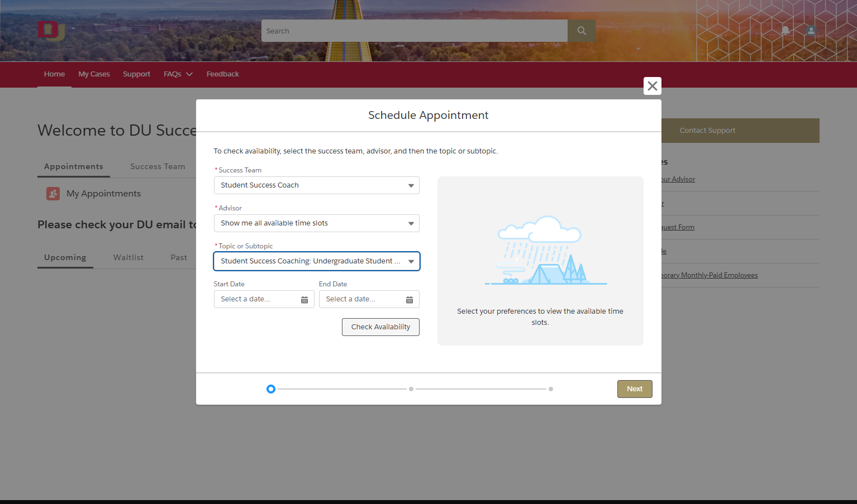This screenshot has width=857, height=504.
Task: Open the Advisor link in sidebar
Action: [678, 179]
